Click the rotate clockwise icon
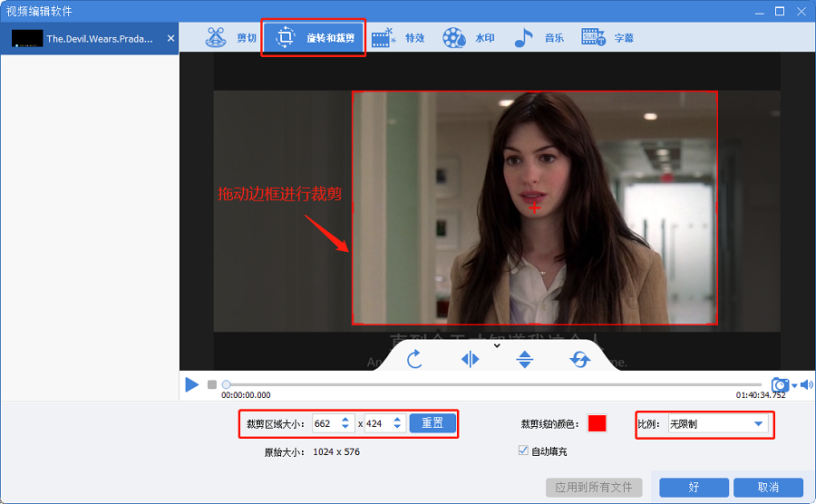 (414, 359)
